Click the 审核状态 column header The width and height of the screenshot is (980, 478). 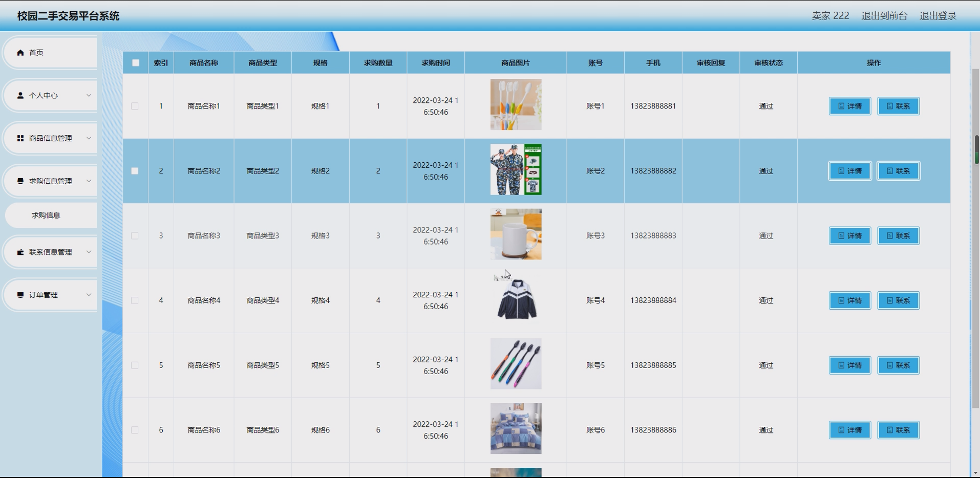[x=769, y=63]
